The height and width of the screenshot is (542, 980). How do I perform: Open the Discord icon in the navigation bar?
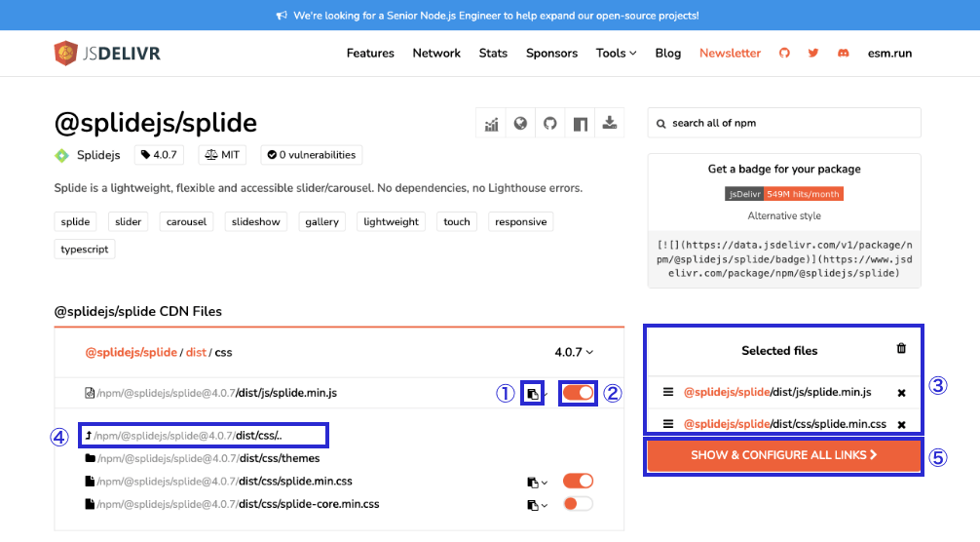click(x=843, y=54)
